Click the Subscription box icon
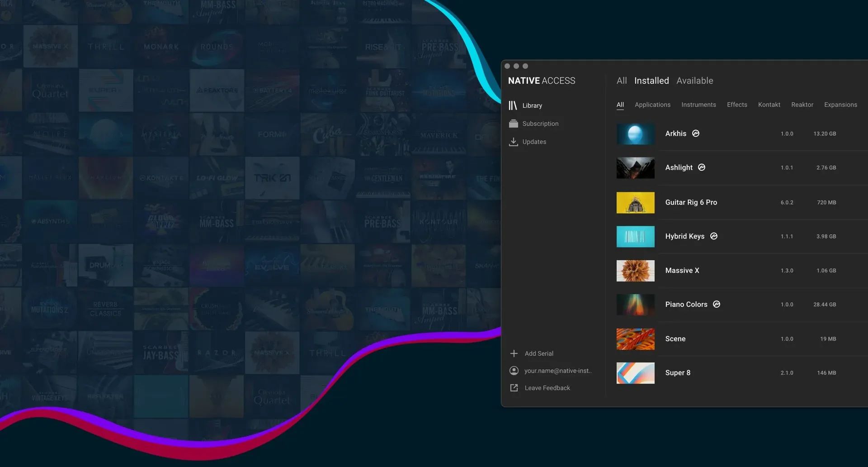 [513, 124]
